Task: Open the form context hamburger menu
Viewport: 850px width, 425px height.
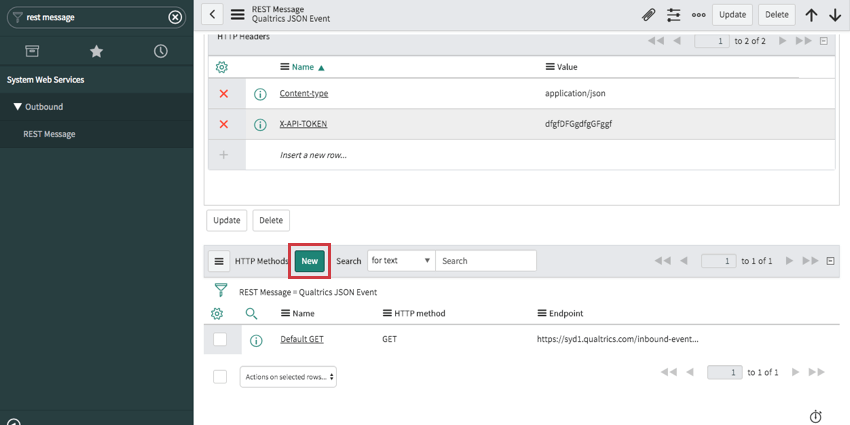Action: (237, 14)
